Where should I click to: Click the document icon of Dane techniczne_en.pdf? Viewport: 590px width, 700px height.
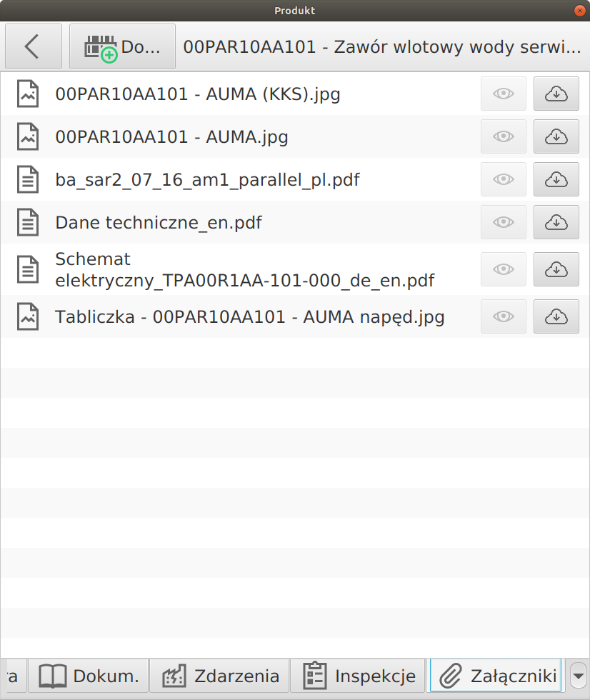tap(28, 222)
